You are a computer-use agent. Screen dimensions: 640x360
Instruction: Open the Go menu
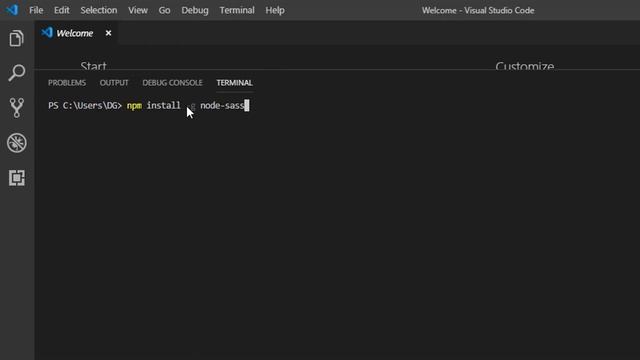tap(164, 10)
